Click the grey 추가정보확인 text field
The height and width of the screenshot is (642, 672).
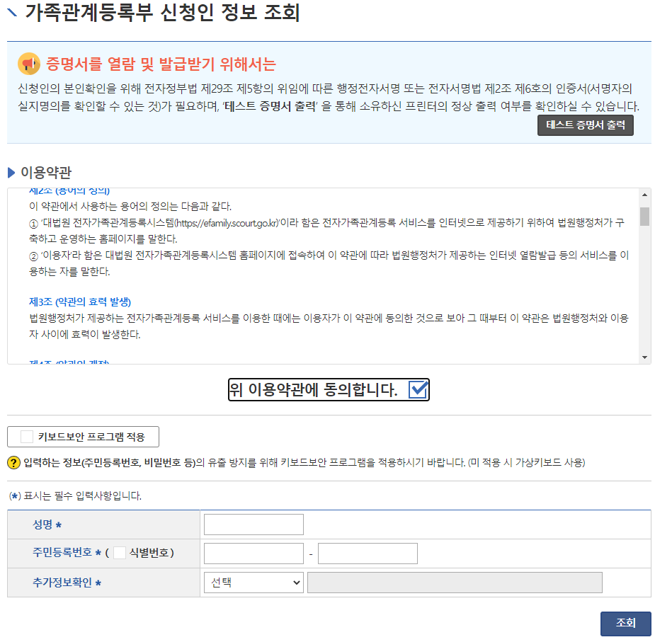click(x=455, y=583)
